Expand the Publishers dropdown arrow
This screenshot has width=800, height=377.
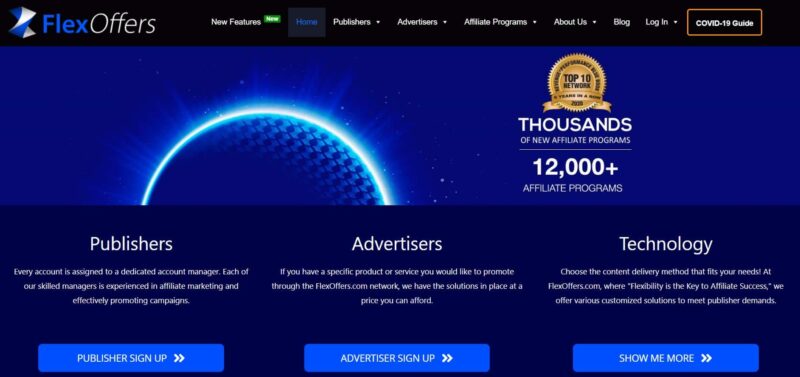[x=378, y=22]
